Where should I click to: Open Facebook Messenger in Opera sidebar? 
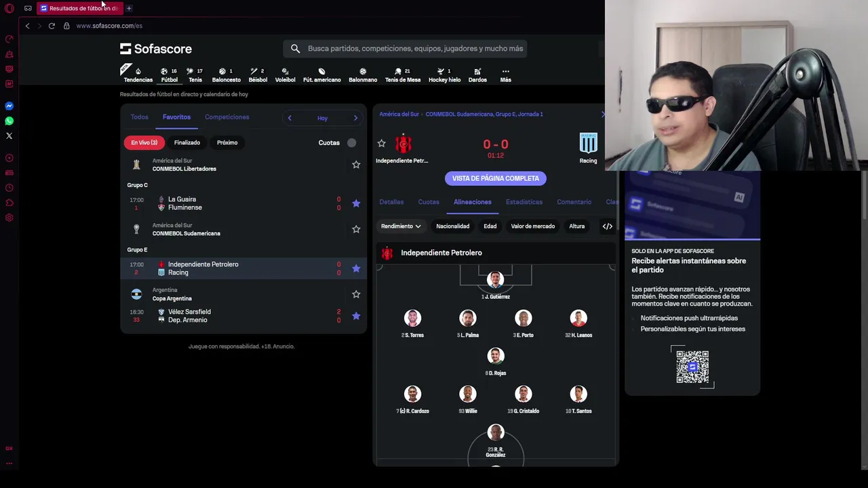pyautogui.click(x=9, y=106)
